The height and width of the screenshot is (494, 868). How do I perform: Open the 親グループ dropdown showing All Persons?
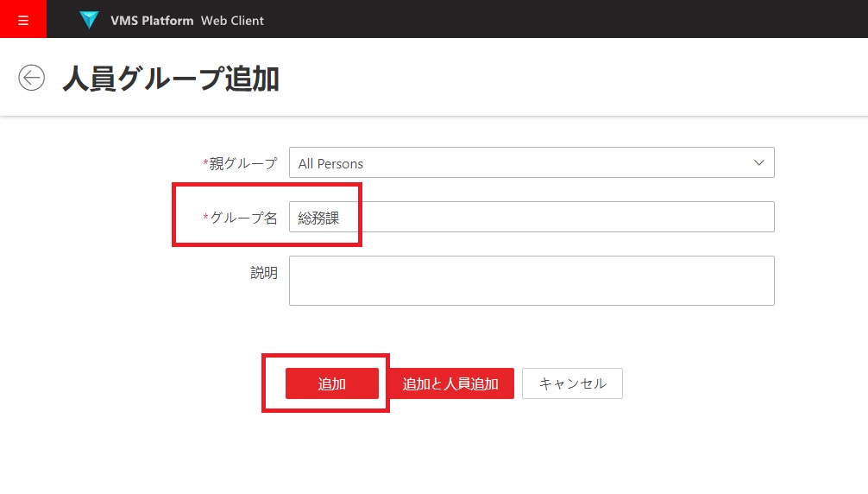click(531, 163)
